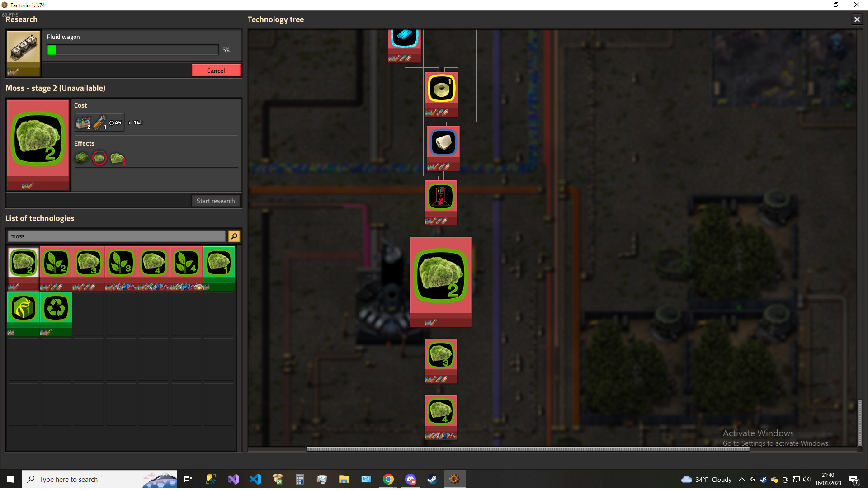Viewport: 868px width, 490px height.
Task: Focus the technology search field containing moss
Action: [116, 236]
